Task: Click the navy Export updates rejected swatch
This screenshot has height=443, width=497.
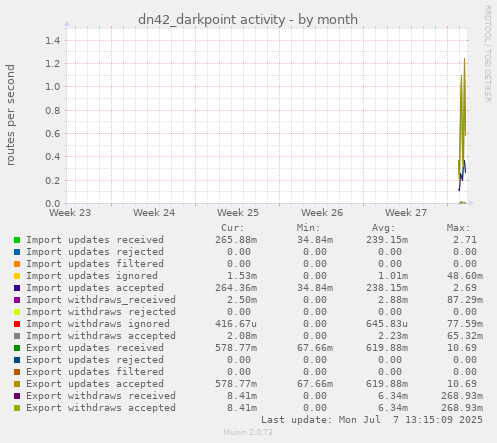Action: pos(17,360)
